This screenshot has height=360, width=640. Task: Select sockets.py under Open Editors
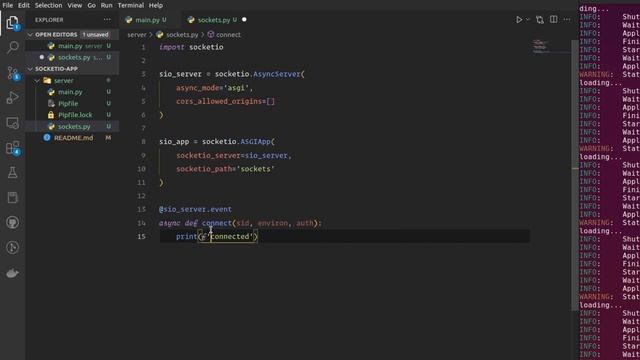[x=73, y=58]
